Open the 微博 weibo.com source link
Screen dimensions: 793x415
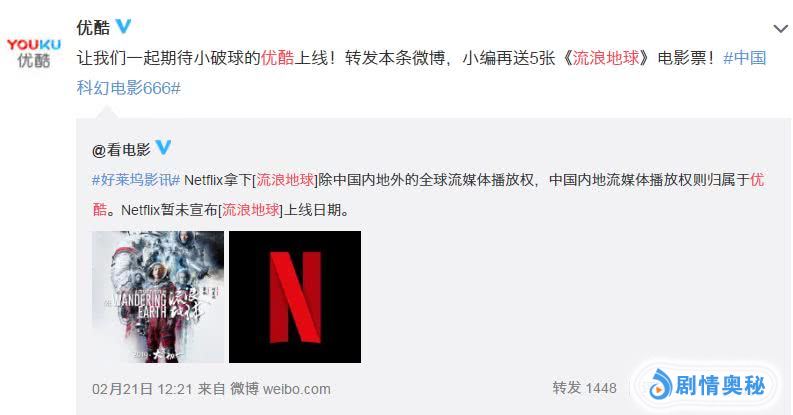click(x=280, y=389)
